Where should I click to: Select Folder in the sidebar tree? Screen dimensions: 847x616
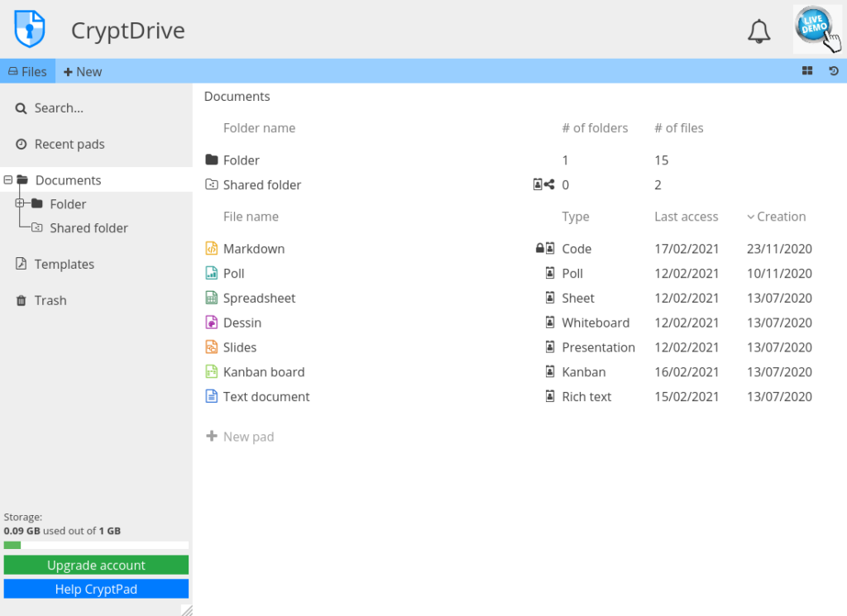click(x=68, y=204)
